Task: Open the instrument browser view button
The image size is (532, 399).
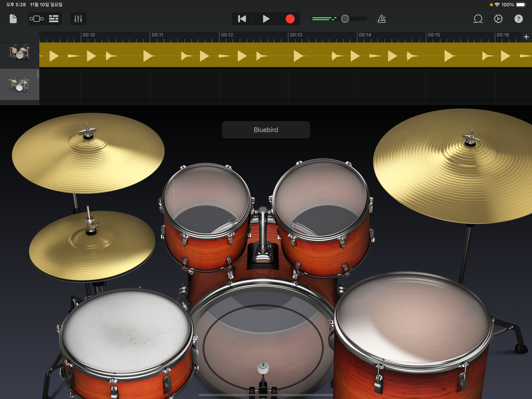Action: 37,19
